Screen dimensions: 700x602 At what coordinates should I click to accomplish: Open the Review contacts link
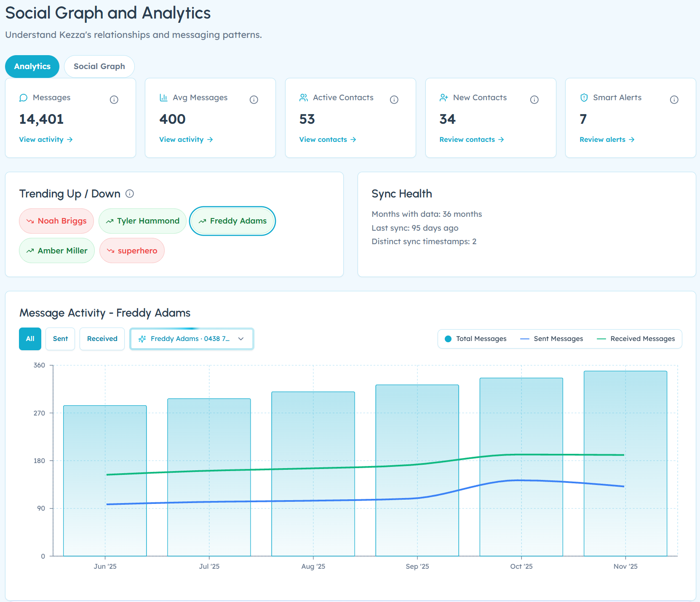472,139
